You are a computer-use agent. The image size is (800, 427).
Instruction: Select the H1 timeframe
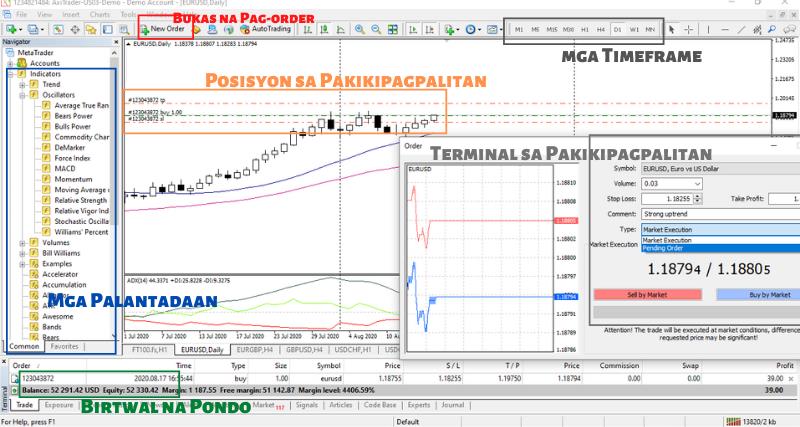[x=585, y=30]
